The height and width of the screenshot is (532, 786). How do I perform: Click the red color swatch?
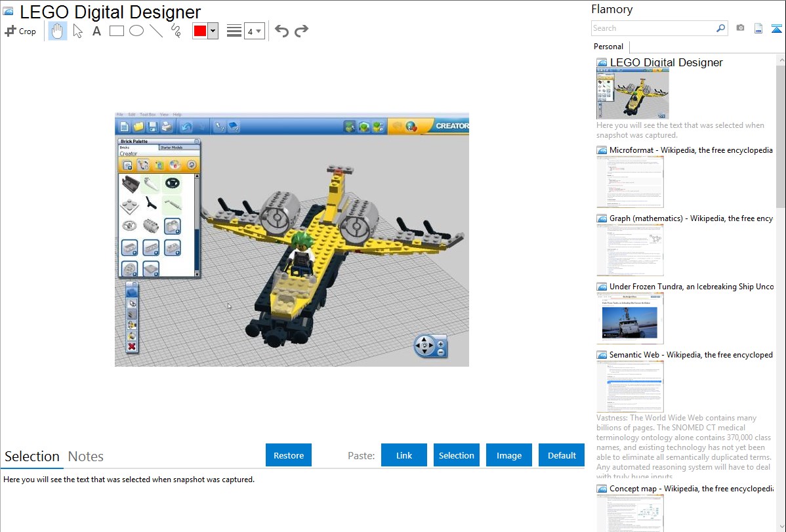[x=200, y=31]
